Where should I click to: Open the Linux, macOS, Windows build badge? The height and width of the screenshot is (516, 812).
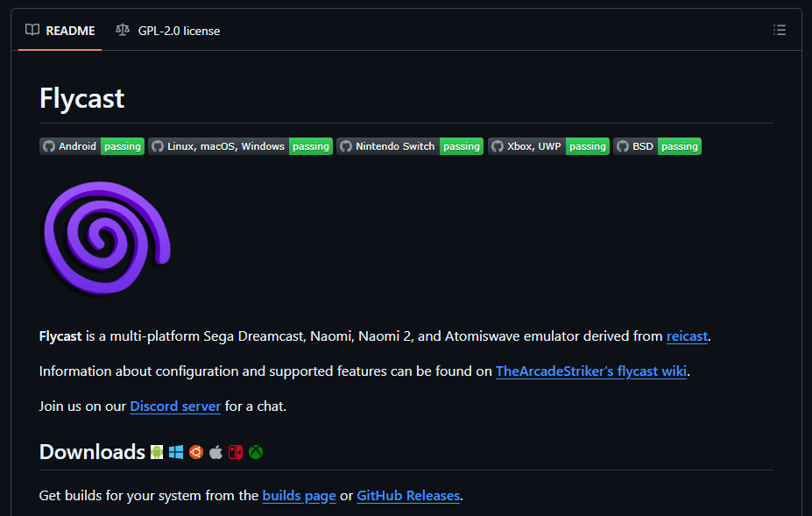[x=240, y=146]
